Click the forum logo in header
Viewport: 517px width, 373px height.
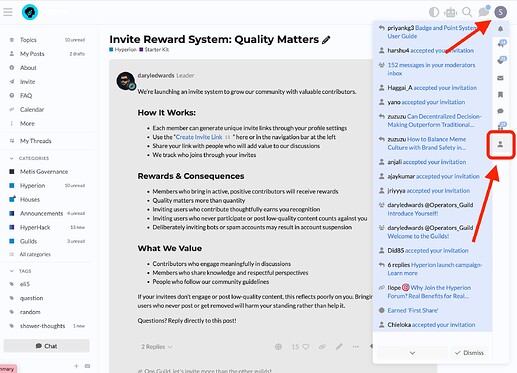pos(30,12)
